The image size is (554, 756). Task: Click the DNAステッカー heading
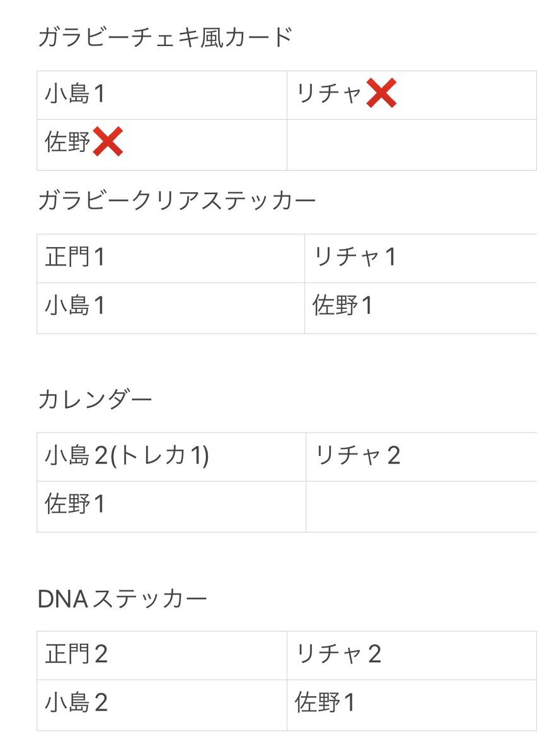pyautogui.click(x=122, y=599)
